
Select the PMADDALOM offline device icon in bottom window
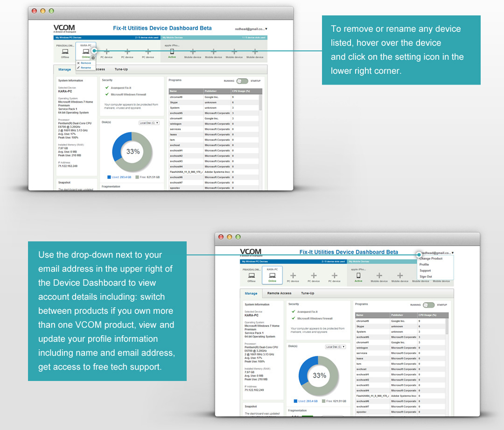[252, 275]
